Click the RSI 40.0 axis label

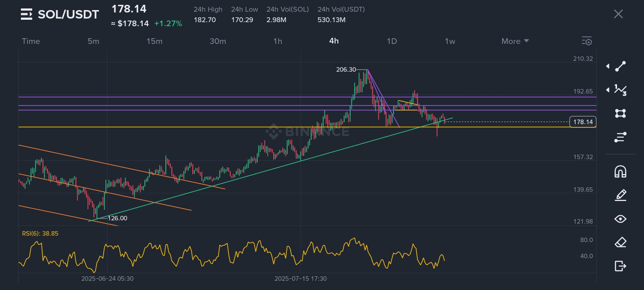(x=586, y=256)
